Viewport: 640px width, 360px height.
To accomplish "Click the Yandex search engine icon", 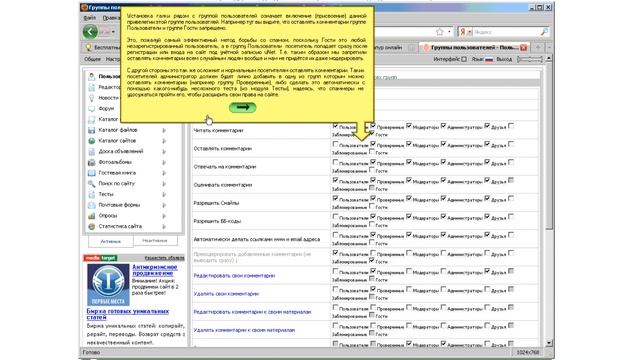I will click(x=463, y=32).
